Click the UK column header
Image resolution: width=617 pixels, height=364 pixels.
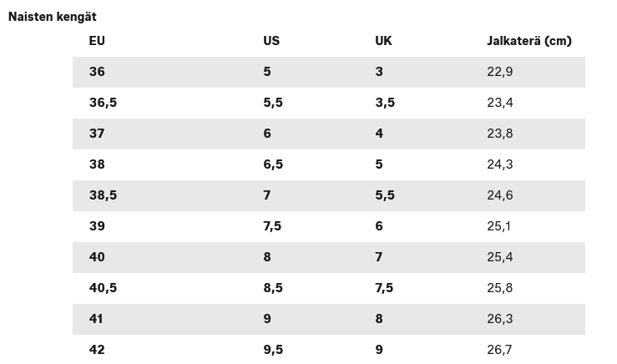(x=383, y=41)
